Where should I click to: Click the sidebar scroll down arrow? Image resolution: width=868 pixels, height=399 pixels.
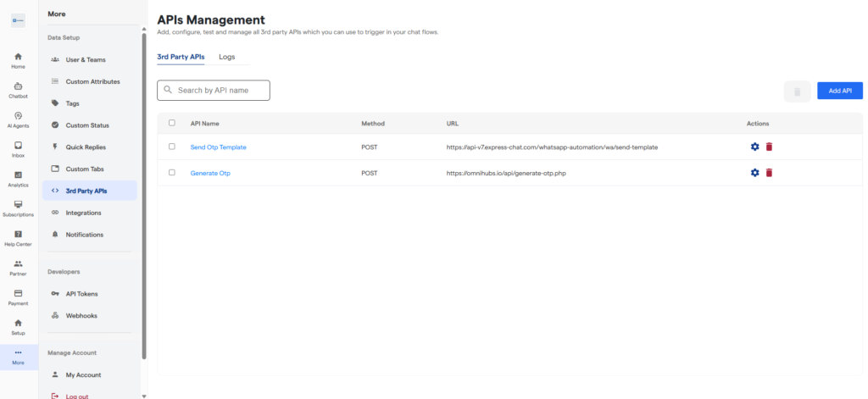[x=144, y=396]
